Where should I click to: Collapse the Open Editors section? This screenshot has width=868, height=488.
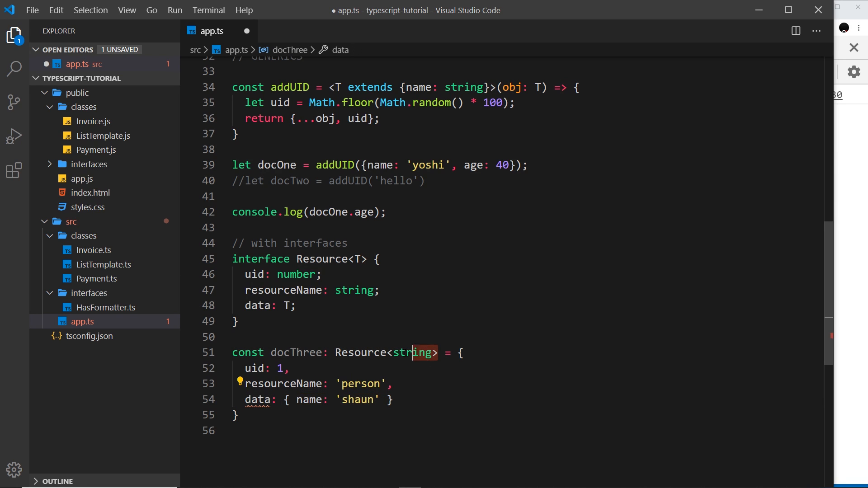point(36,49)
